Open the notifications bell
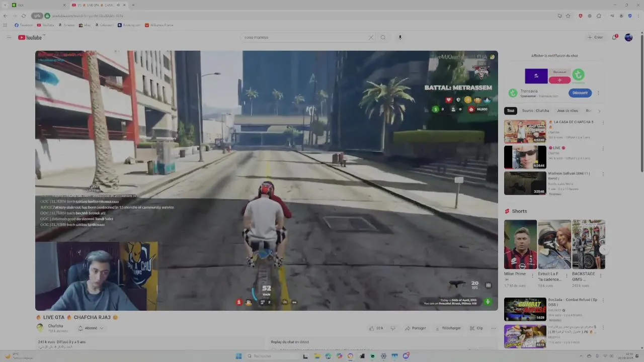 [x=615, y=37]
